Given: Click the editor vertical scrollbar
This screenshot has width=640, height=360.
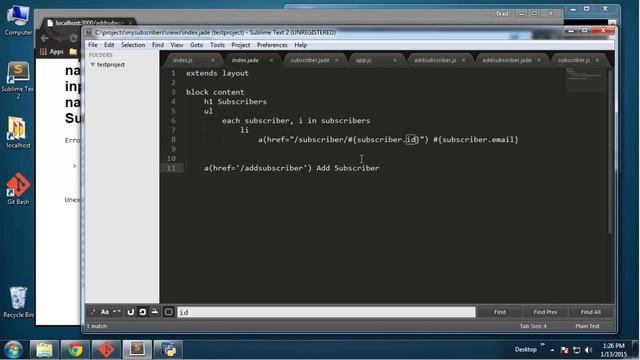Looking at the screenshot, I should 610,151.
